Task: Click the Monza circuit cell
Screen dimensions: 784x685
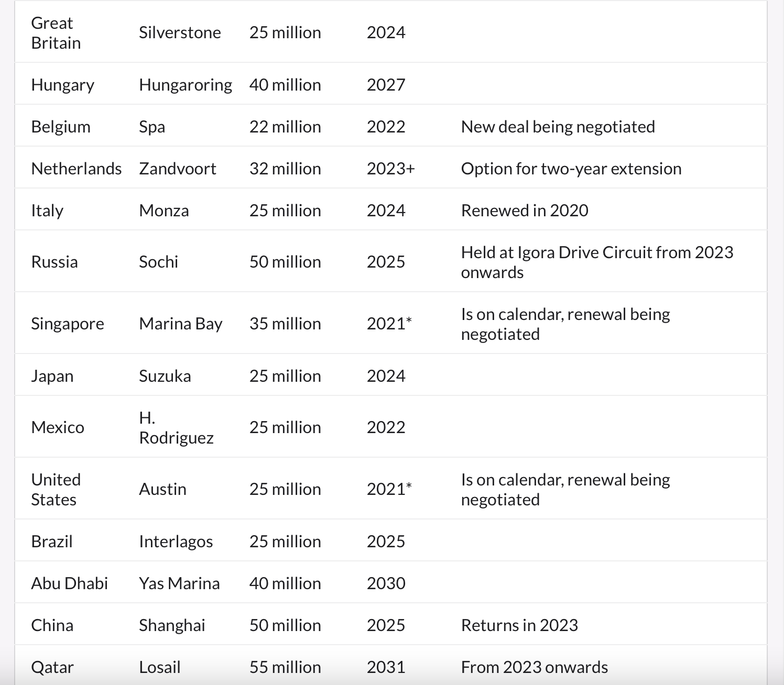Action: [164, 211]
